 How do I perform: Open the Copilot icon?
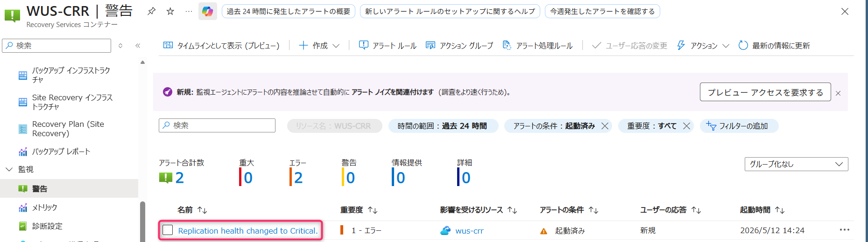point(208,11)
